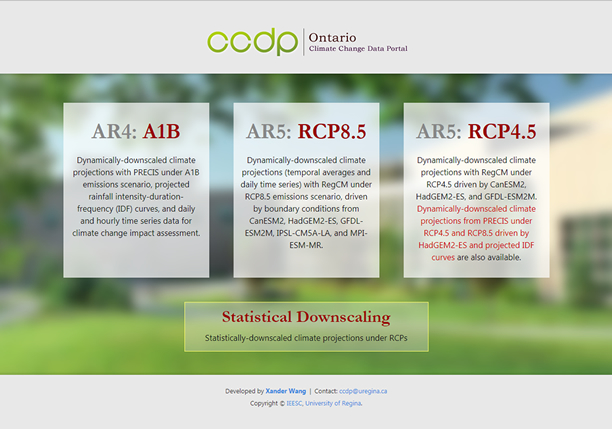This screenshot has height=429, width=612.
Task: Click the ccdp@uregina.ca contact email
Action: [x=363, y=391]
